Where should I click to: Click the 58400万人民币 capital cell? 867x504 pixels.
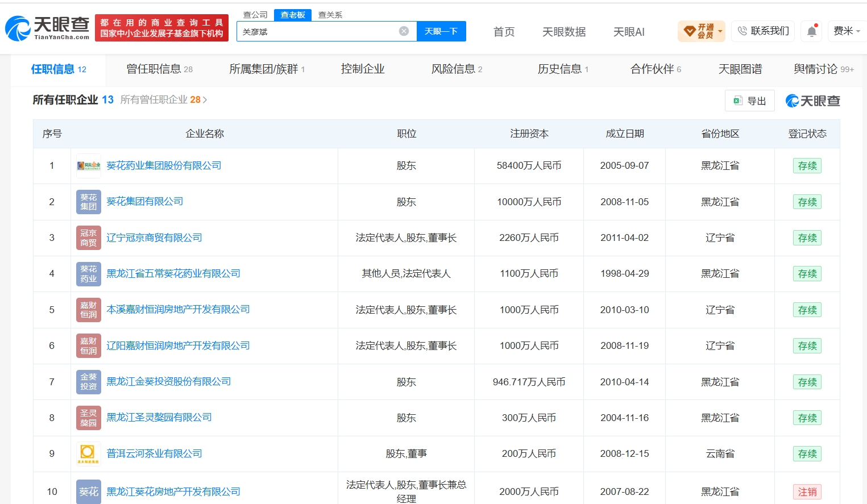coord(529,165)
